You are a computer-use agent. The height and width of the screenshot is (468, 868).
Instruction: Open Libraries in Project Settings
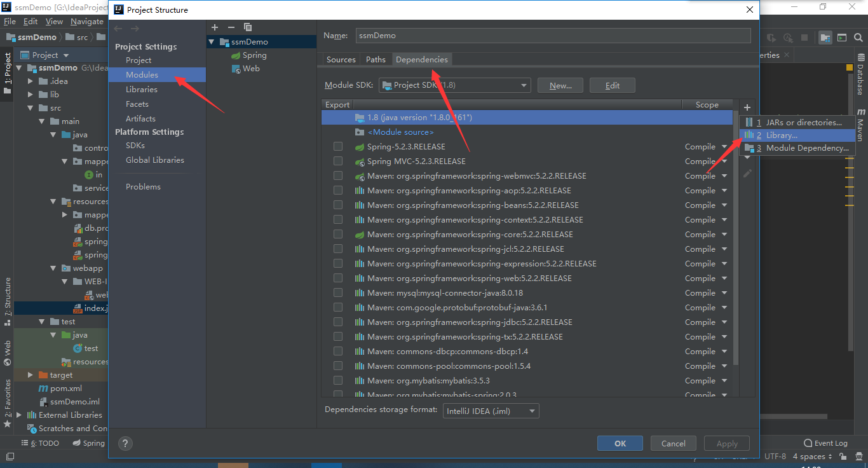[x=142, y=90]
